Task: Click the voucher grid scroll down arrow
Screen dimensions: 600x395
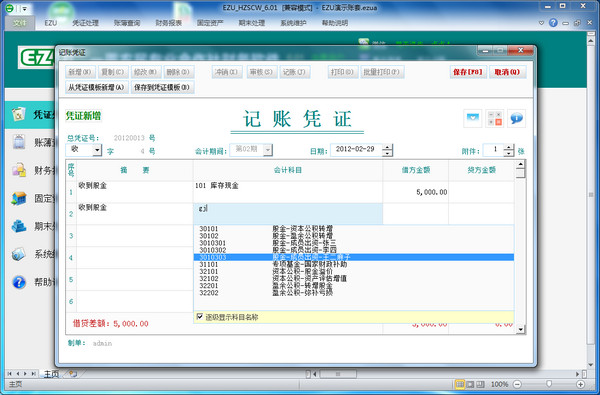Action: click(x=520, y=329)
